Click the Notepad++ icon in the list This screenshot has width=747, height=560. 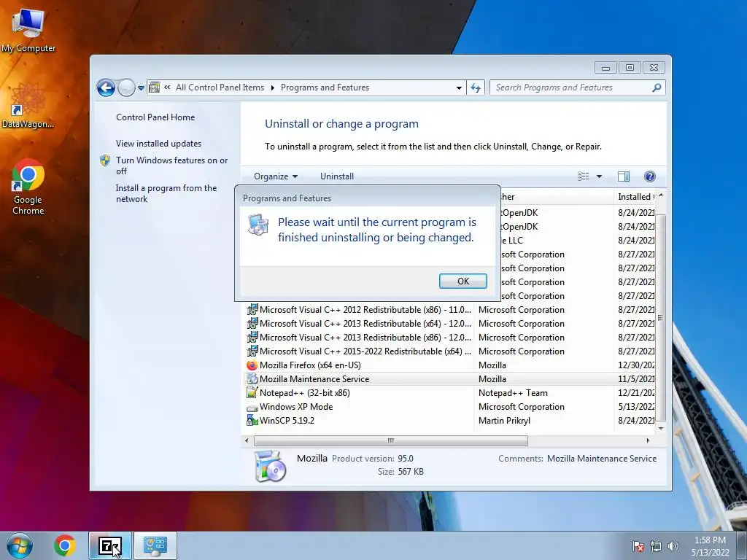point(252,393)
